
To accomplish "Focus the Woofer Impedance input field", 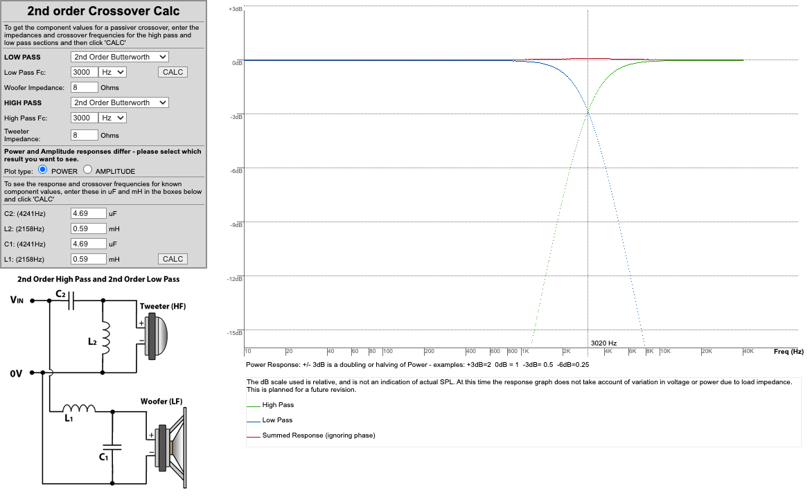I will pyautogui.click(x=85, y=87).
